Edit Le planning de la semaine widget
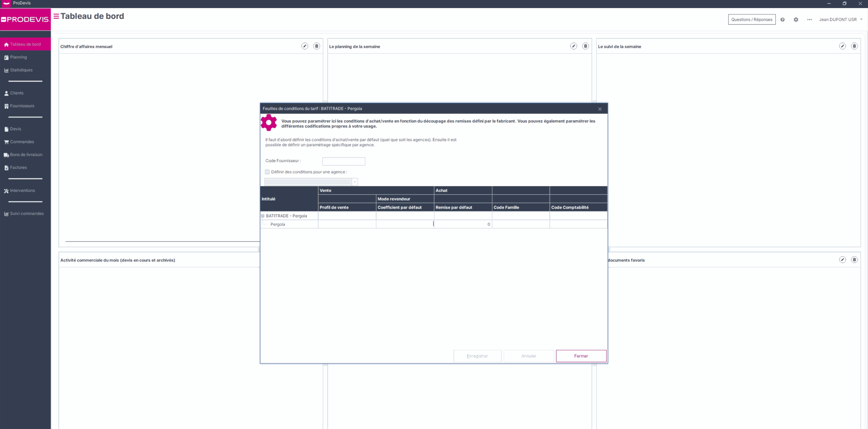Image resolution: width=868 pixels, height=429 pixels. pyautogui.click(x=574, y=46)
